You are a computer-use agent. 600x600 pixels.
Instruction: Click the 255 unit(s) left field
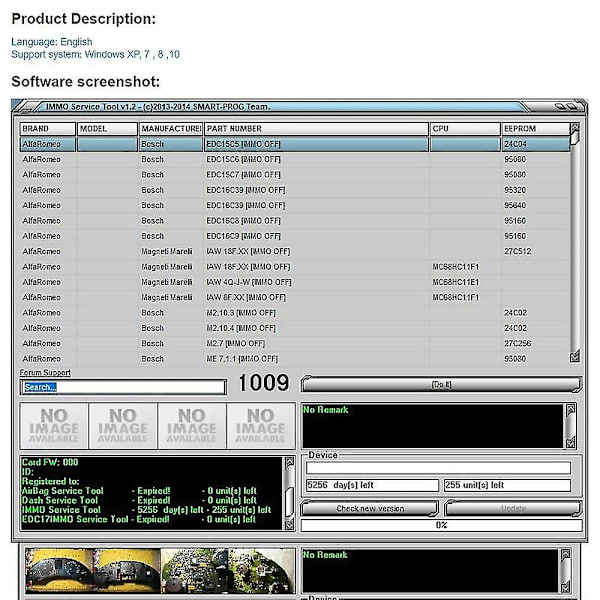coord(507,485)
